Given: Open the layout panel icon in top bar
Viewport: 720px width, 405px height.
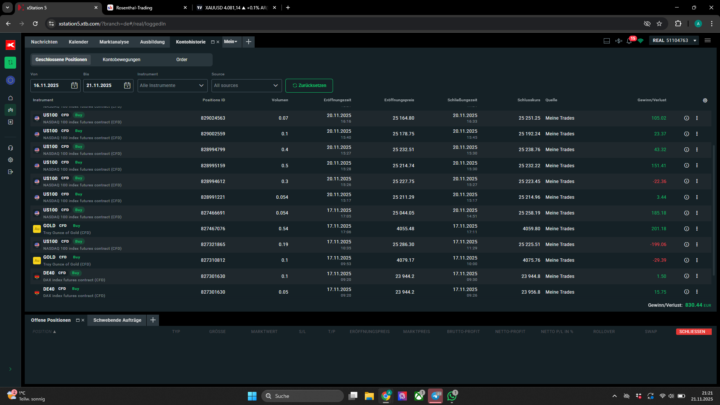Looking at the screenshot, I should pyautogui.click(x=607, y=41).
